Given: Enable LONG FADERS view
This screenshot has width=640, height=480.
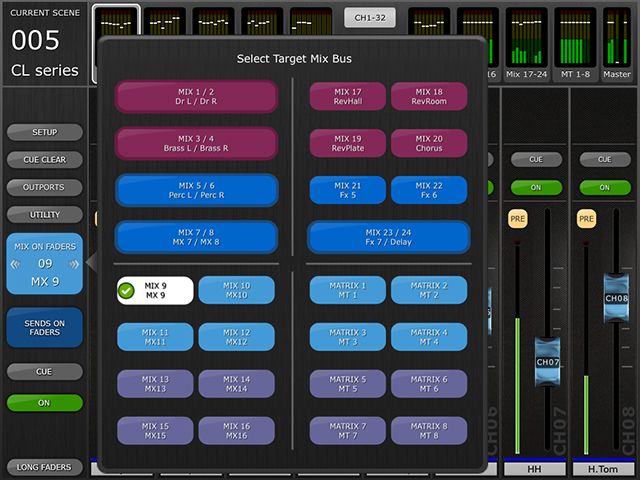Looking at the screenshot, I should pyautogui.click(x=44, y=467).
